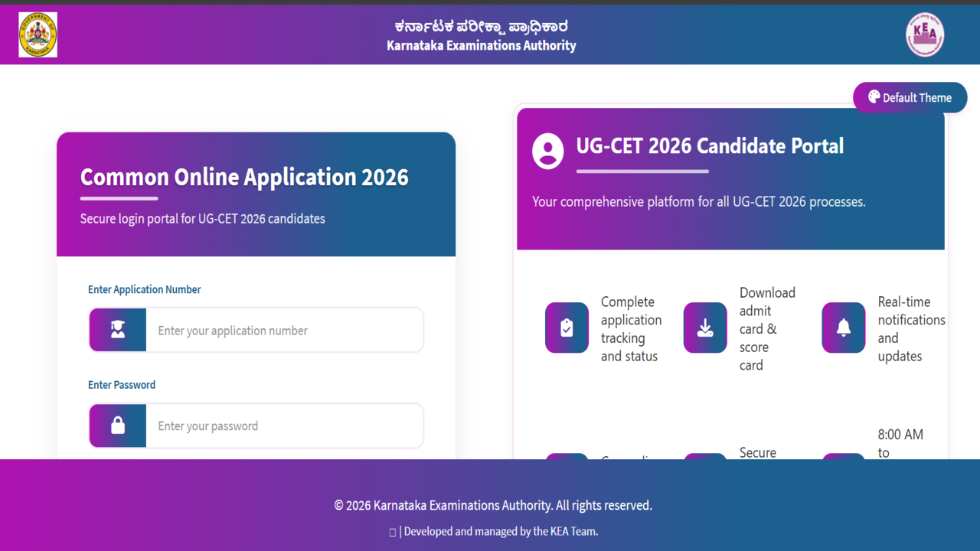This screenshot has width=980, height=551.
Task: Focus the application number input field
Action: click(283, 331)
